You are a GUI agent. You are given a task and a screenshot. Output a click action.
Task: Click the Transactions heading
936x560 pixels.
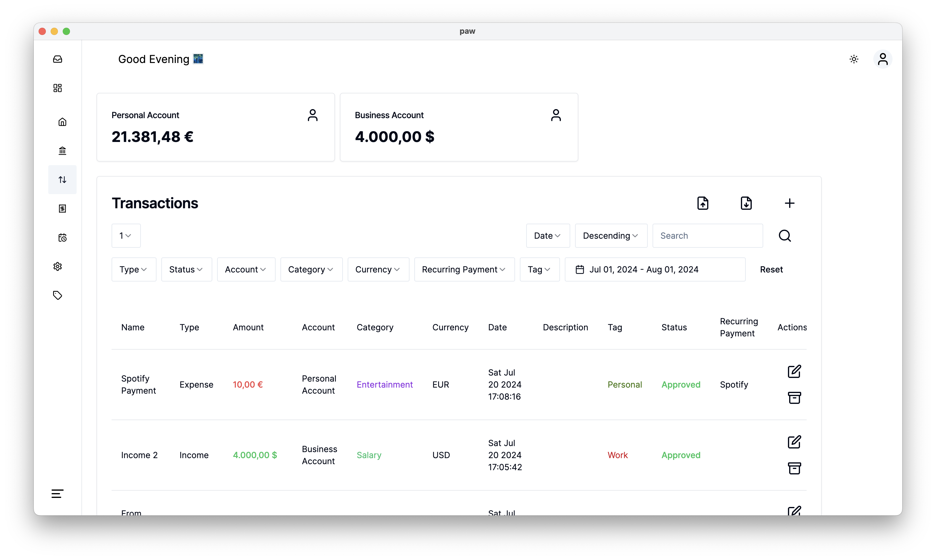pos(155,203)
